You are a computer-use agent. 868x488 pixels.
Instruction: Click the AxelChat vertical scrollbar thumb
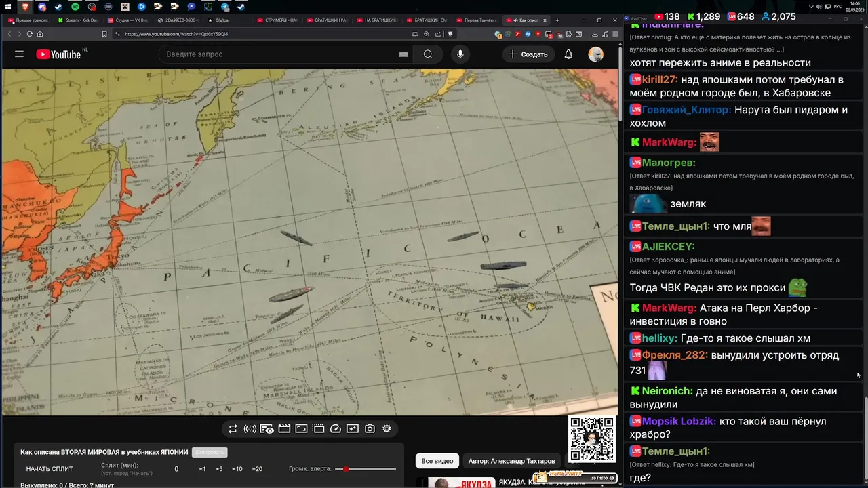click(x=865, y=439)
